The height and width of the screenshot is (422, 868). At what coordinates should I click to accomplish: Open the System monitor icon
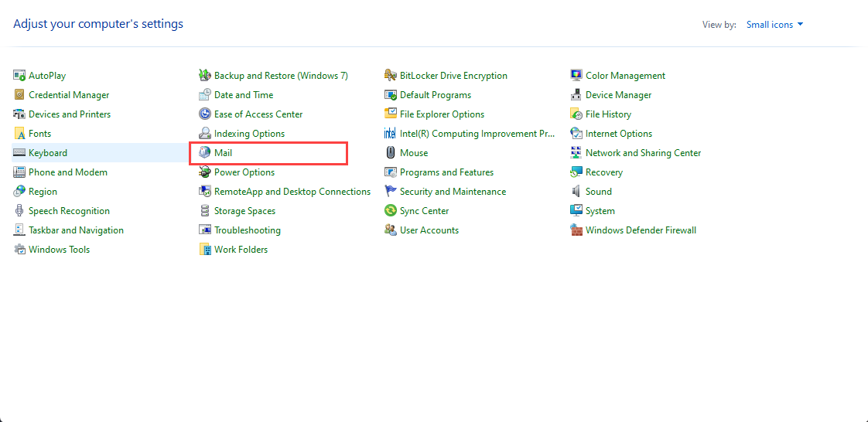tap(577, 211)
